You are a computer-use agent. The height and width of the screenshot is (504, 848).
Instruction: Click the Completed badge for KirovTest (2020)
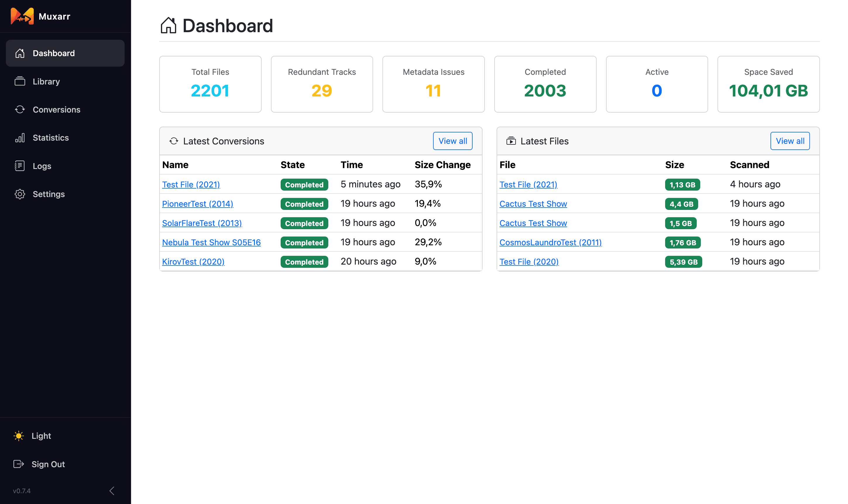coord(304,262)
